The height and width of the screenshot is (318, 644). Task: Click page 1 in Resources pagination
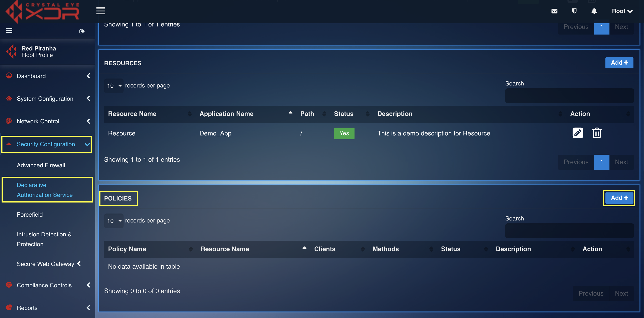601,162
